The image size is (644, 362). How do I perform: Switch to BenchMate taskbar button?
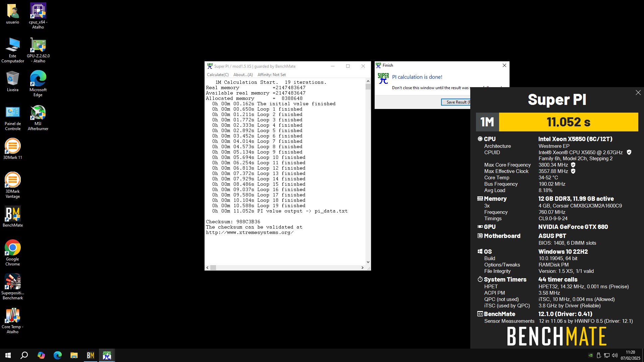pos(90,355)
